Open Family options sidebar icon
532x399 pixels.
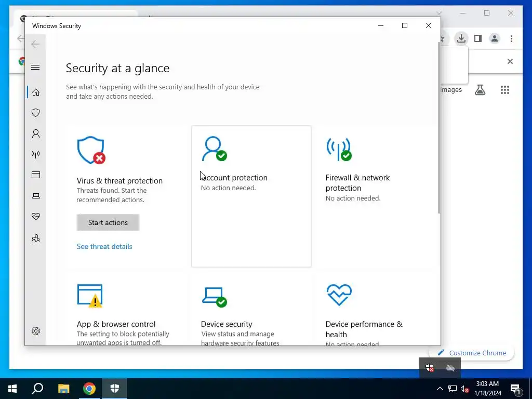36,238
